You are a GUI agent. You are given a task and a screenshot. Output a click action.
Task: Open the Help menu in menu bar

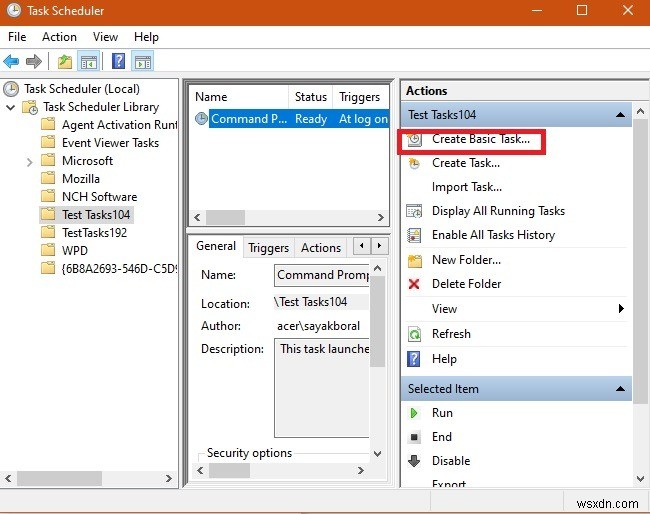pyautogui.click(x=146, y=37)
